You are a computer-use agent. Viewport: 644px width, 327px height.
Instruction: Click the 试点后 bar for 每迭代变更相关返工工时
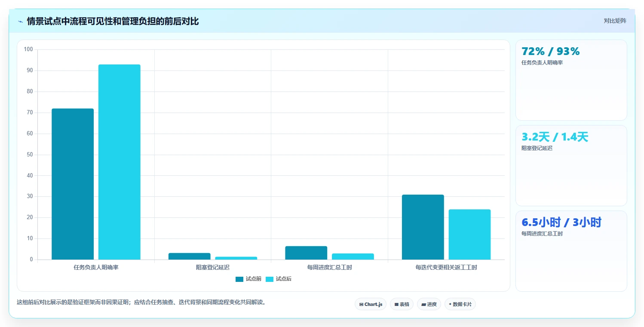pyautogui.click(x=470, y=234)
